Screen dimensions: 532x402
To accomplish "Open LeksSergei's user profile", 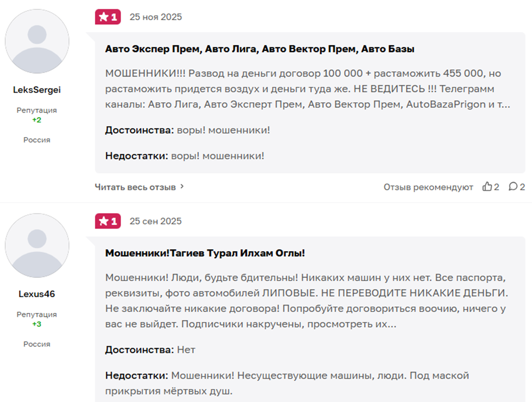I will 37,89.
